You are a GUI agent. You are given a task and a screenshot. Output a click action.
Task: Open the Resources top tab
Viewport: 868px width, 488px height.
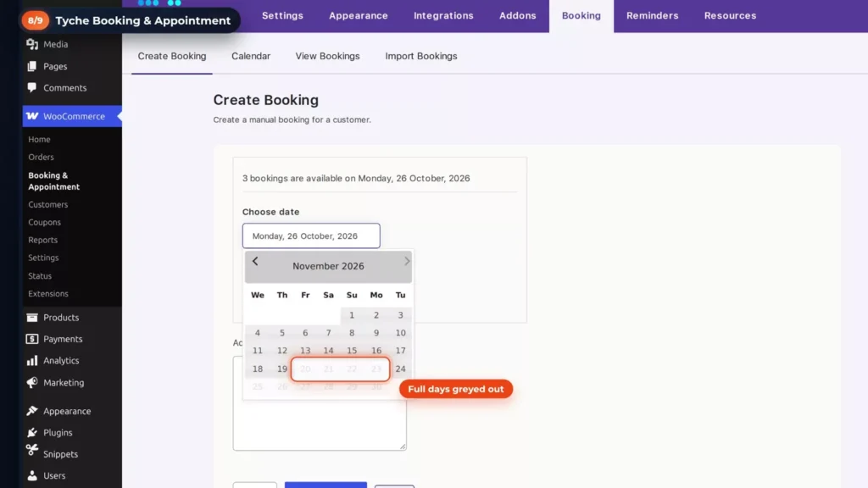coord(730,15)
